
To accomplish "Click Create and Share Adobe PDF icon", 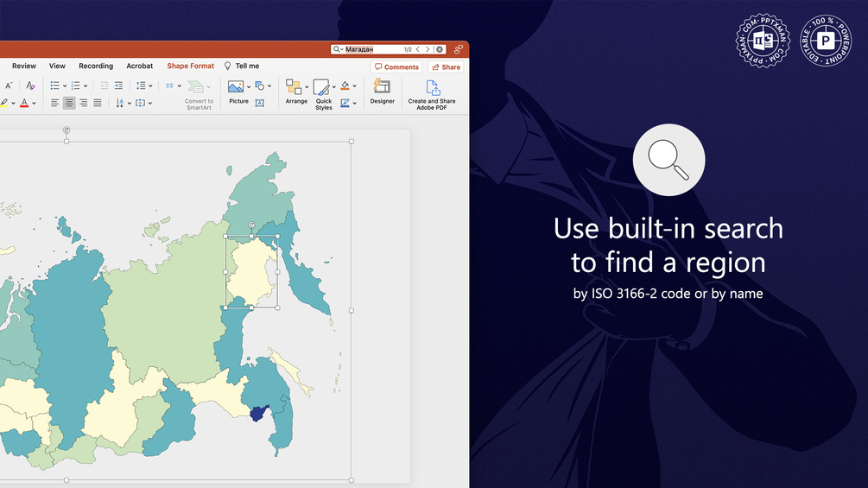I will pos(432,94).
